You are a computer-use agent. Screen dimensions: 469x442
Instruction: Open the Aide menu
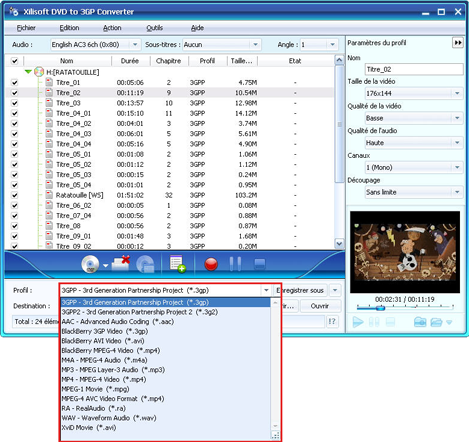(x=197, y=28)
